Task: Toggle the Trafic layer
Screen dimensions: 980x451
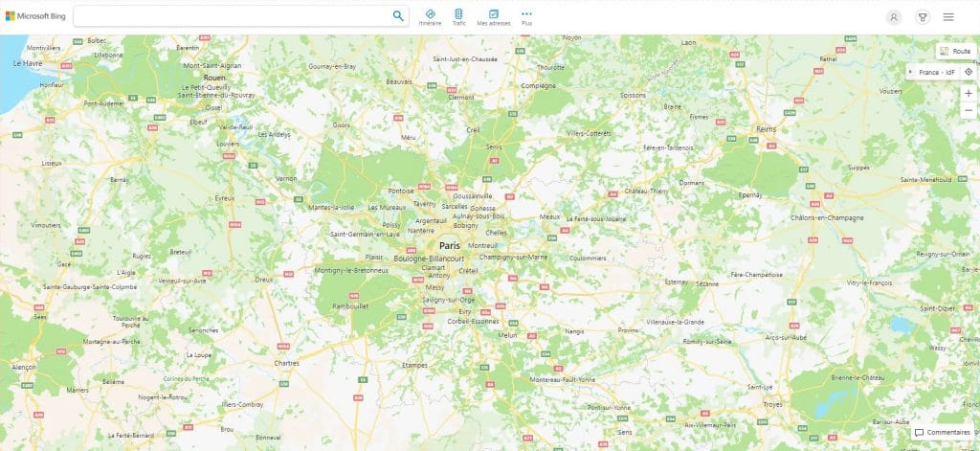Action: [458, 16]
